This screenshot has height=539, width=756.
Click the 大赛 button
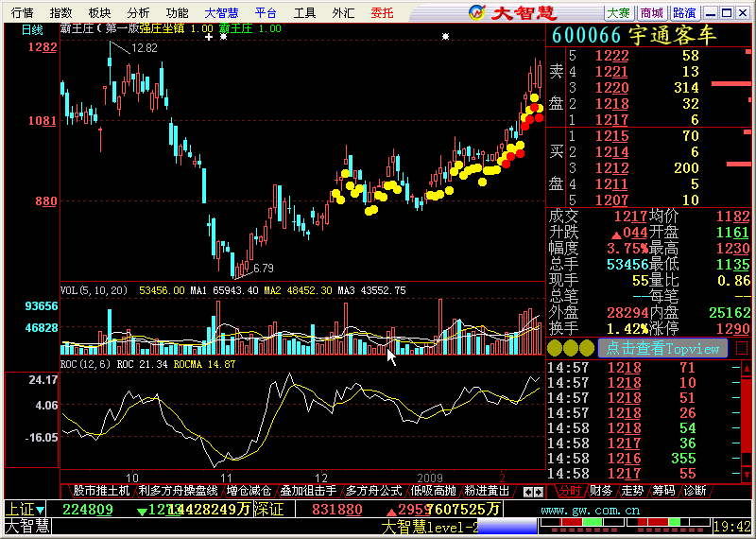(619, 13)
